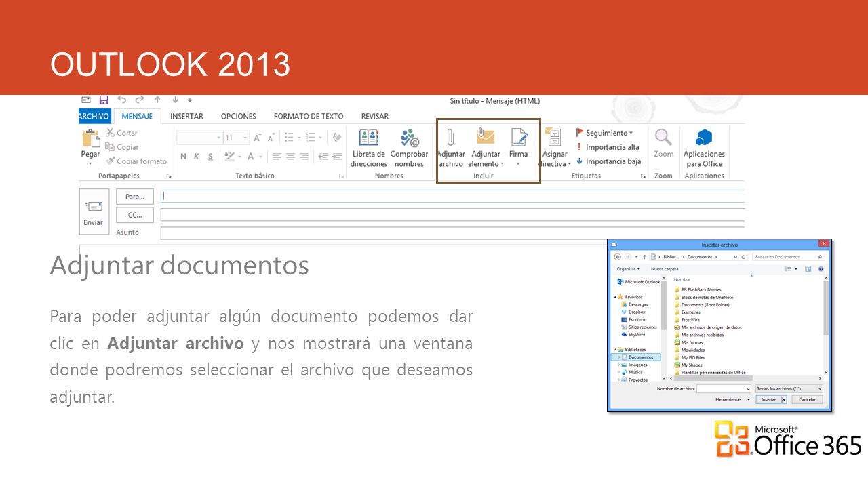Click the Copiar command

[x=122, y=147]
